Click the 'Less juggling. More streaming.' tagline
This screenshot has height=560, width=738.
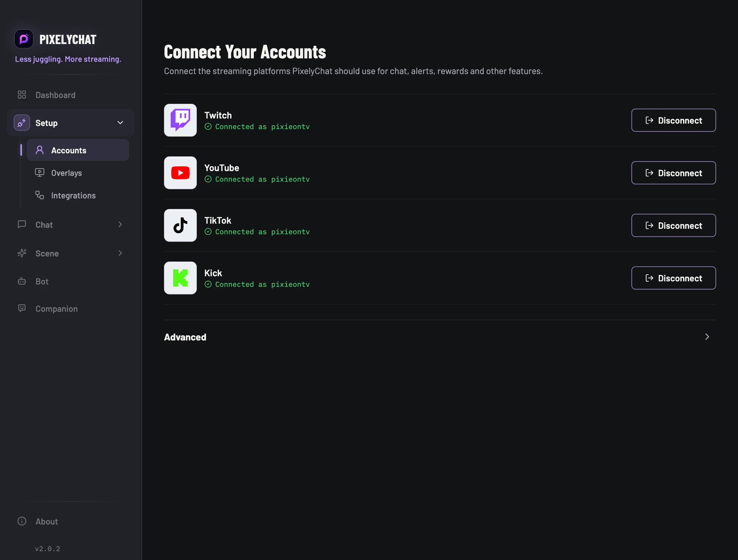point(68,59)
